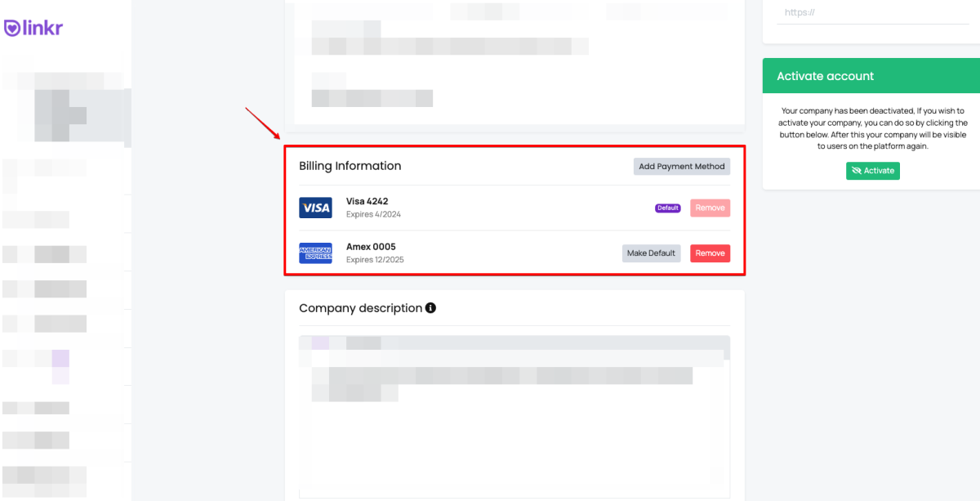Click the purple Default badge on Visa

click(667, 208)
